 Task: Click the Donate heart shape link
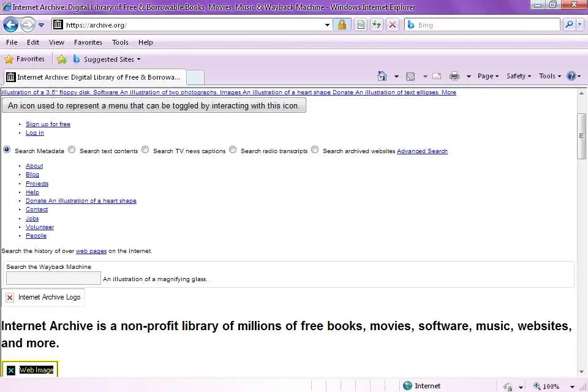[81, 201]
